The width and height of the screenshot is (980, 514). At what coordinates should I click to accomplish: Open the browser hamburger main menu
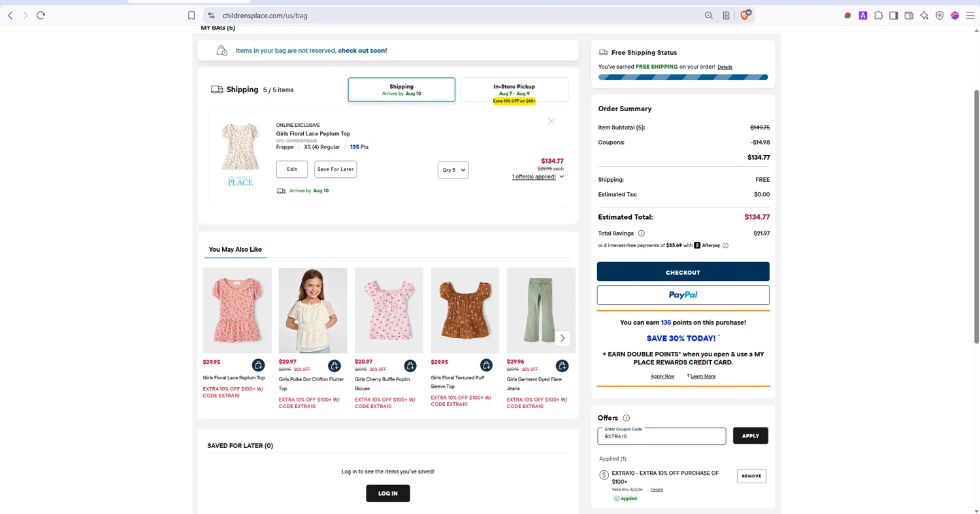click(970, 15)
